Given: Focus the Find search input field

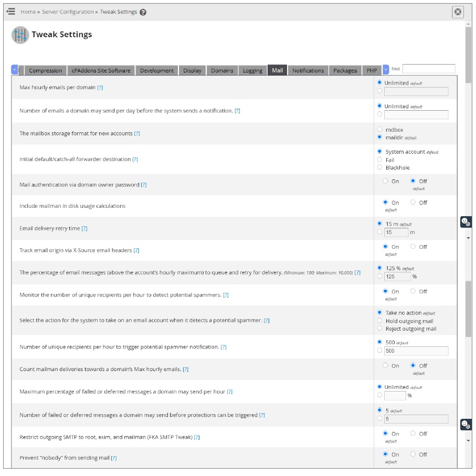Looking at the screenshot, I should click(x=429, y=69).
